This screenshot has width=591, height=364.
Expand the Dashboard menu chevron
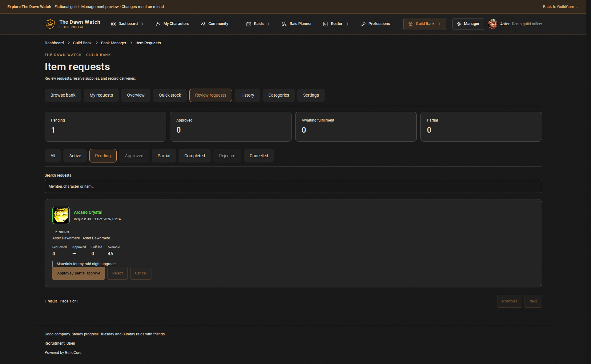142,24
